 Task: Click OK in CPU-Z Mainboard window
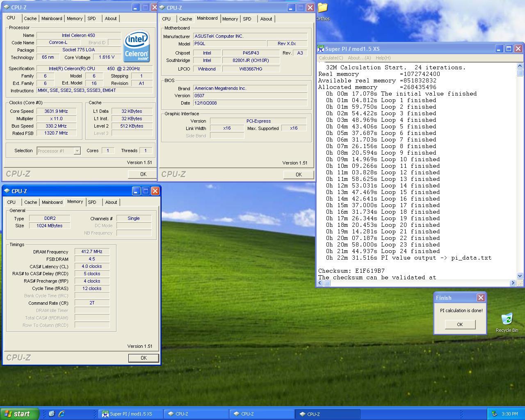[x=298, y=175]
